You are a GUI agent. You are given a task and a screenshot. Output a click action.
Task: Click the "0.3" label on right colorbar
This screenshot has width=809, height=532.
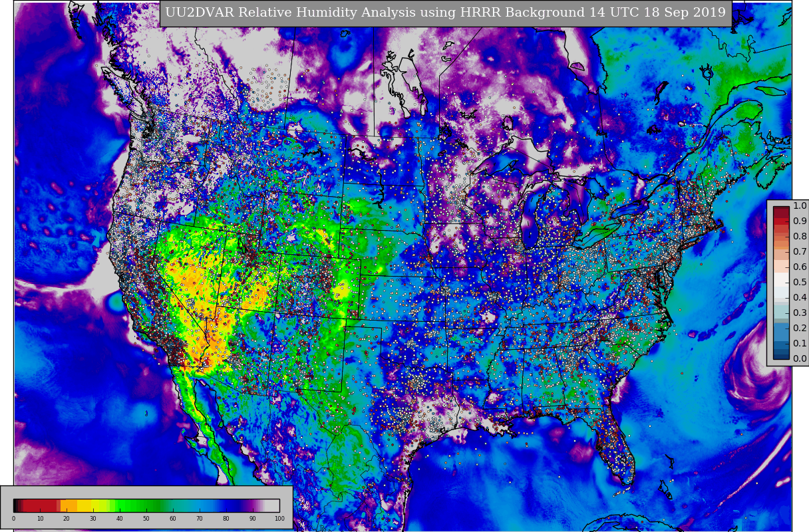(800, 313)
